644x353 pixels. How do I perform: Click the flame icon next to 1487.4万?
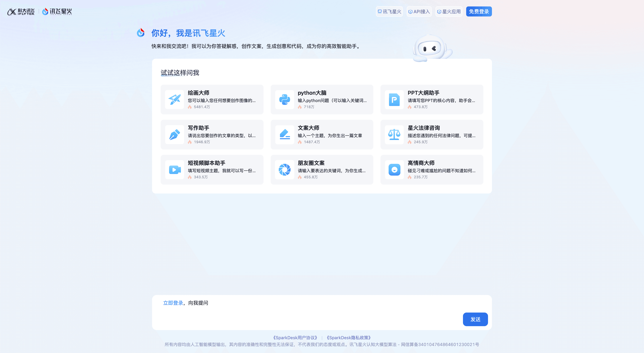(300, 142)
